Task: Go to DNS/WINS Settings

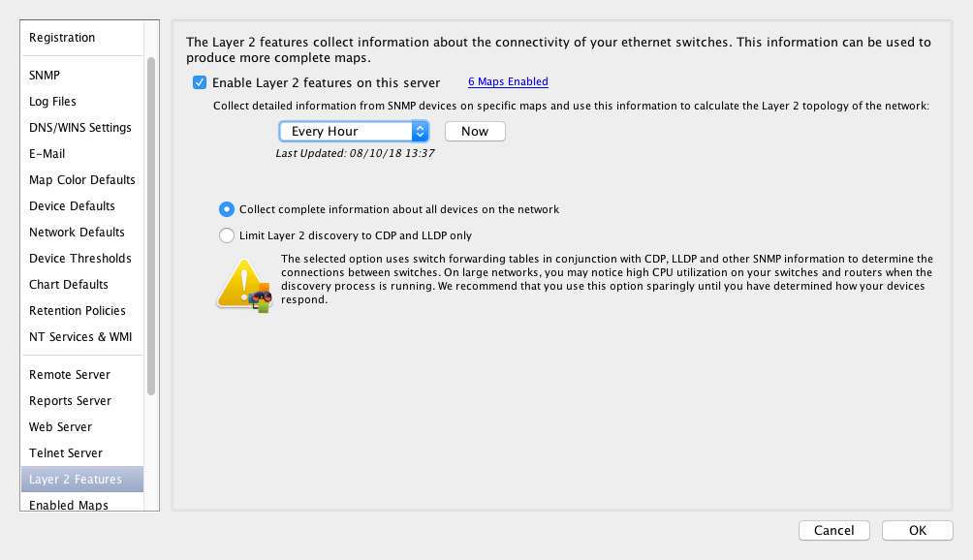Action: pyautogui.click(x=80, y=128)
